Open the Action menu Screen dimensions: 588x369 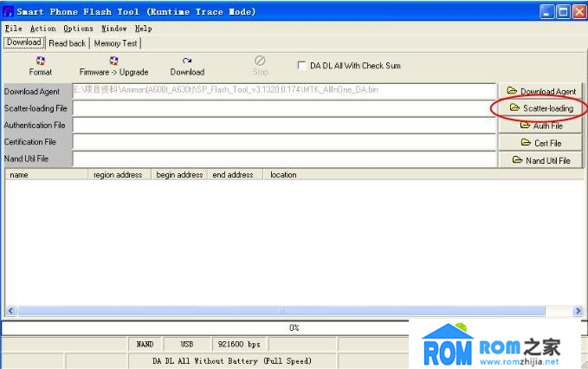coord(42,29)
